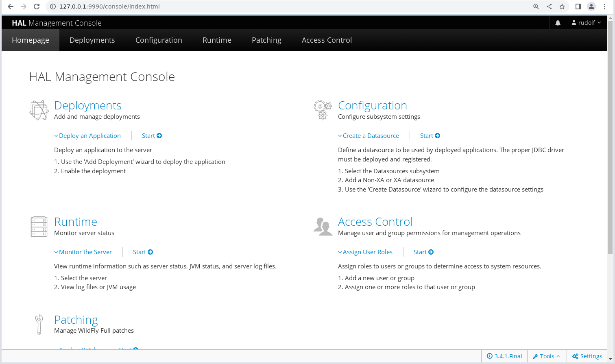The width and height of the screenshot is (615, 364).
Task: Click the Patching wrench icon
Action: (x=39, y=325)
